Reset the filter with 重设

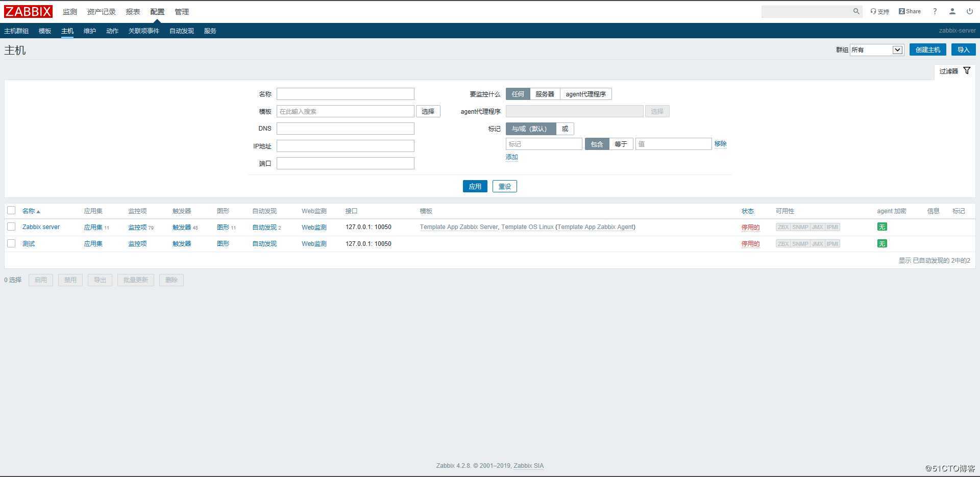click(504, 186)
